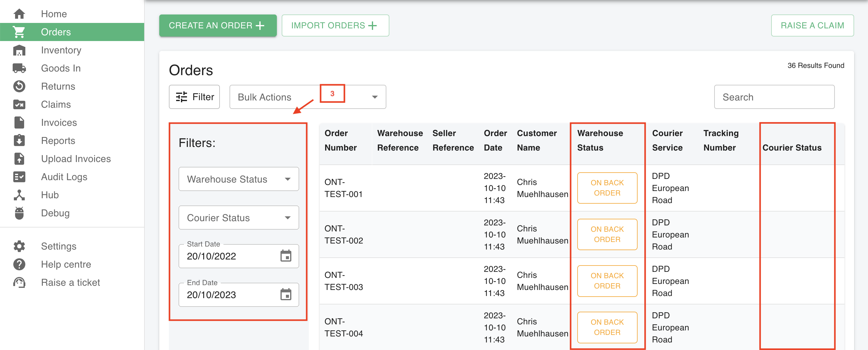Viewport: 868px width, 350px height.
Task: Open the End Date calendar picker icon
Action: tap(286, 295)
